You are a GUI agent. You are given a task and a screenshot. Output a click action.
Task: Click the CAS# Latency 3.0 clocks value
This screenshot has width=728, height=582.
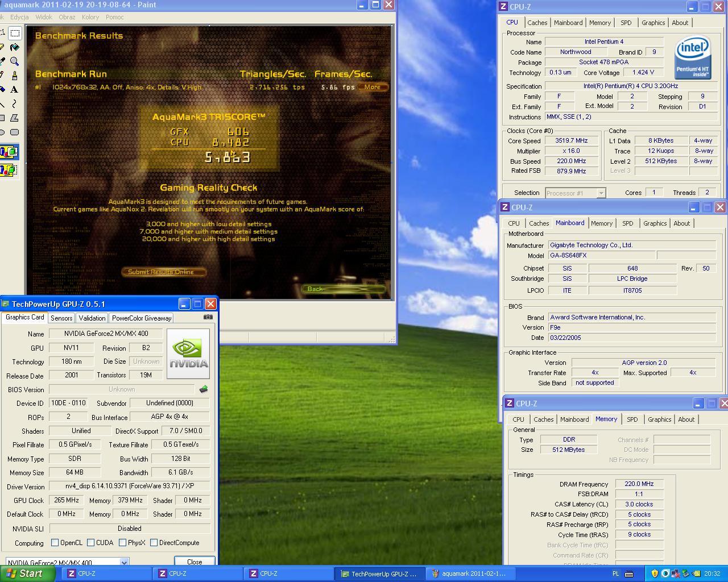639,504
